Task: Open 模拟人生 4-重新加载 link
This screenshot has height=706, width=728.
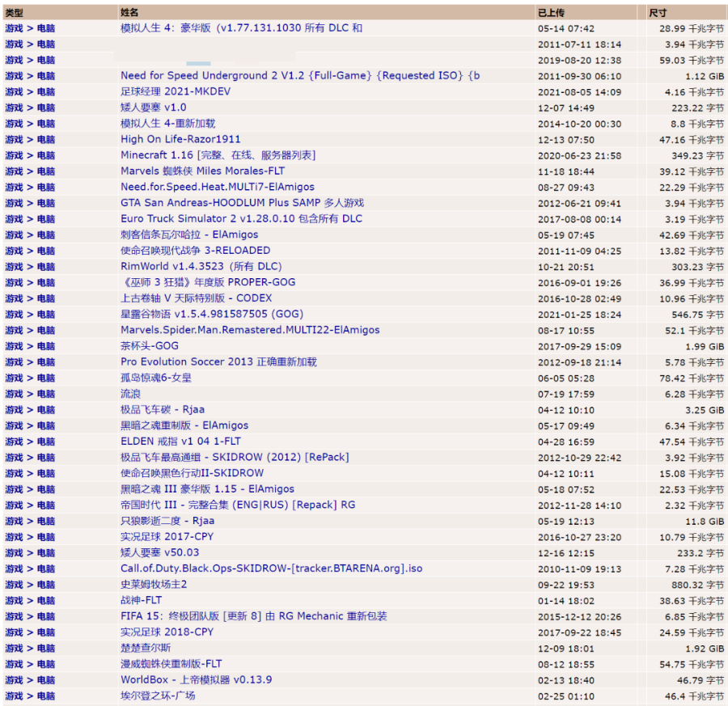Action: (167, 124)
